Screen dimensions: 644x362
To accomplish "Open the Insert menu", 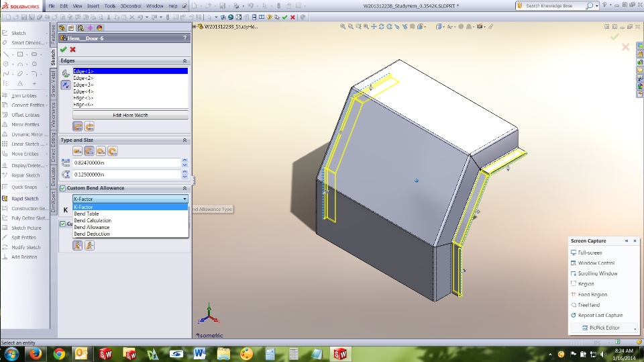I will [x=93, y=6].
